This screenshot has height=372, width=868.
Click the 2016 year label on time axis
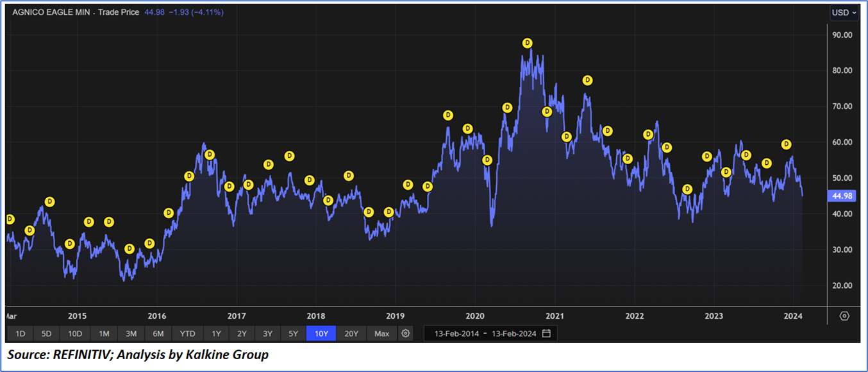157,316
